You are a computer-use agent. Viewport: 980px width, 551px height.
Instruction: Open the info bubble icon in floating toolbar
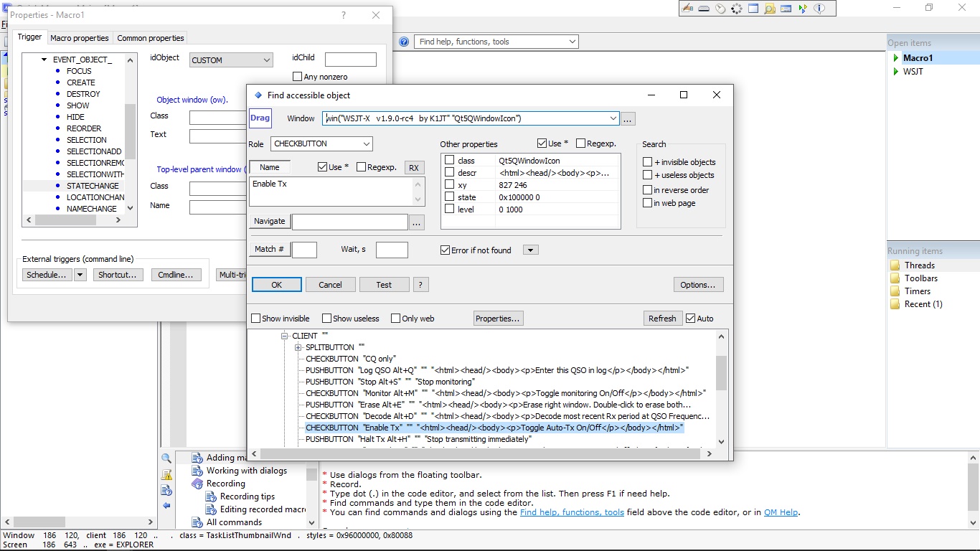819,9
